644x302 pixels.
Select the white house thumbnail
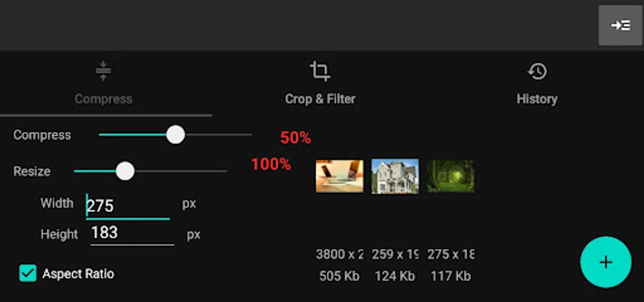tap(395, 176)
